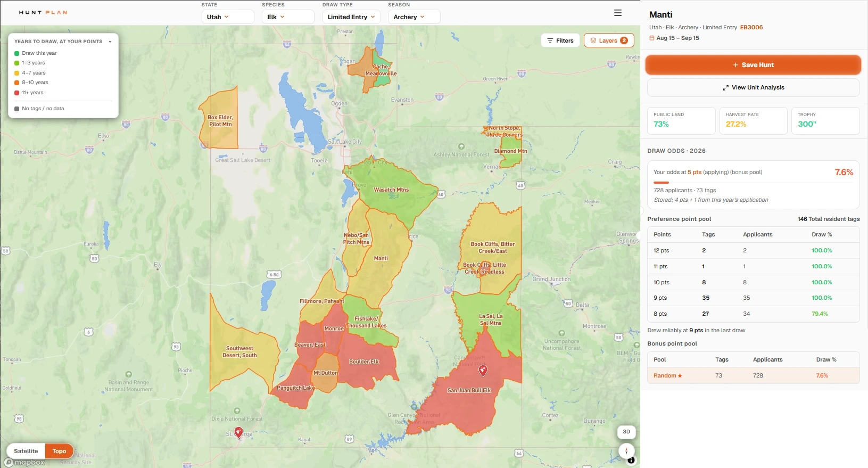Image resolution: width=868 pixels, height=468 pixels.
Task: Click the Basin and Range National Monument marker
Action: pyautogui.click(x=128, y=374)
